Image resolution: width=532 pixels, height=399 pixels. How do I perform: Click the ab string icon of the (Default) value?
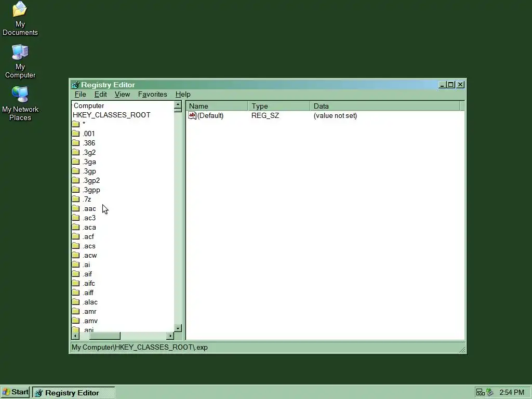pos(192,115)
